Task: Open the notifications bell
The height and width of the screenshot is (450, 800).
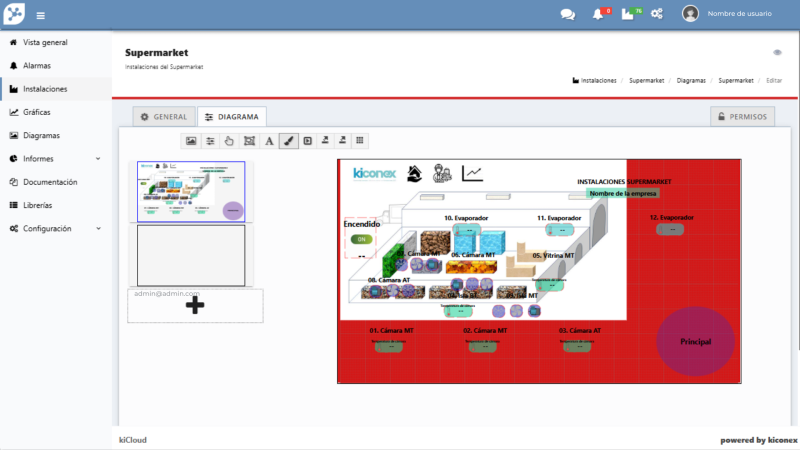Action: tap(598, 14)
